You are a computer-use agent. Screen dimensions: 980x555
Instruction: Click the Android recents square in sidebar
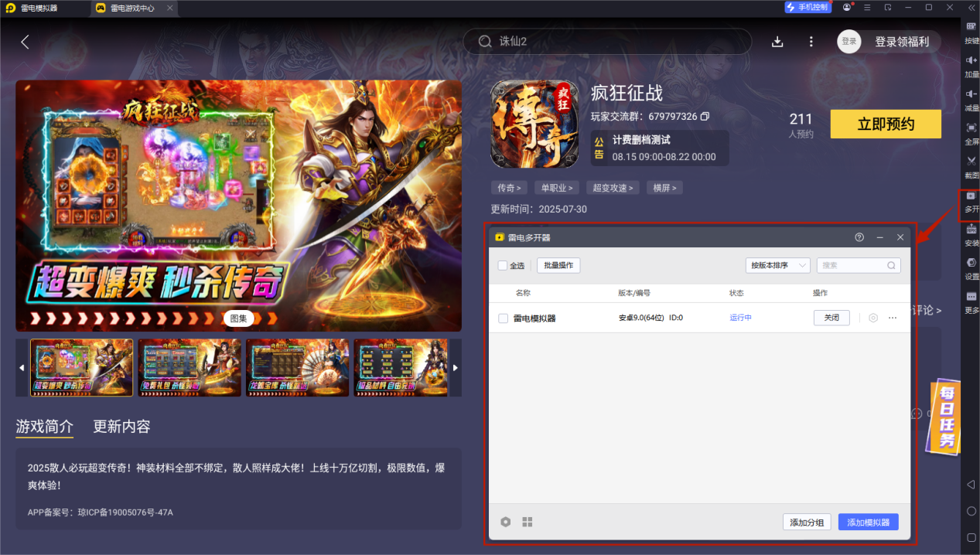(x=971, y=537)
